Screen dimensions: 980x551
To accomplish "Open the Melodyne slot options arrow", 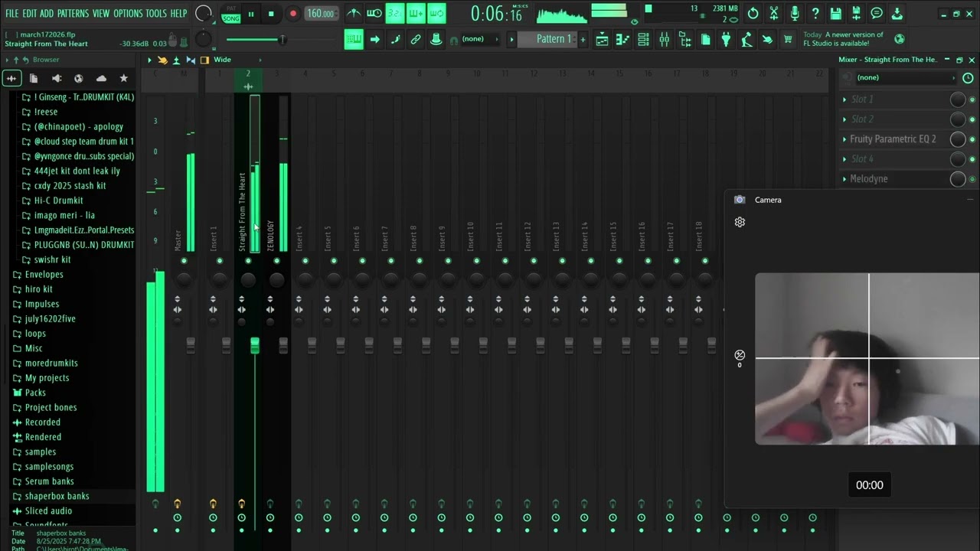I will [844, 179].
